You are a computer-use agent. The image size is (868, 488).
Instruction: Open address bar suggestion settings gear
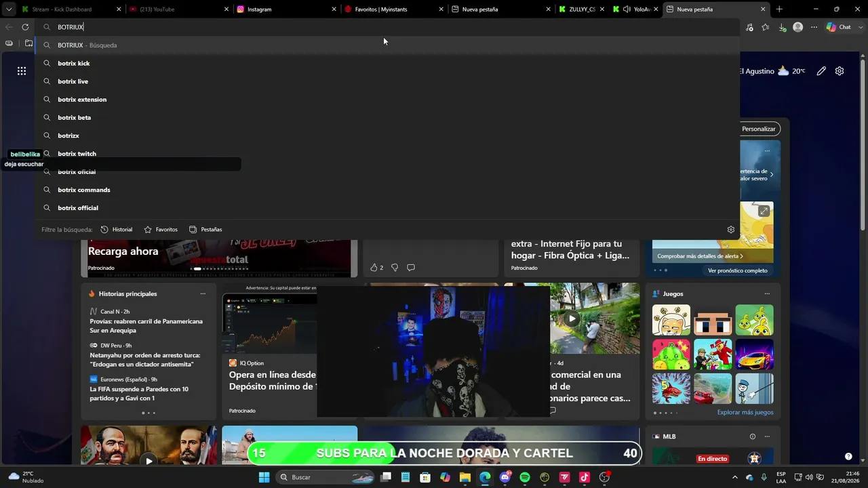[x=731, y=230]
